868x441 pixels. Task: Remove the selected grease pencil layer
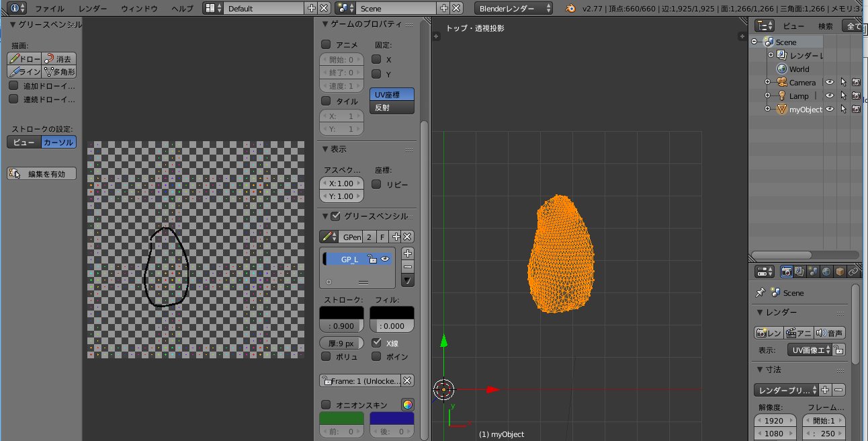coord(408,266)
